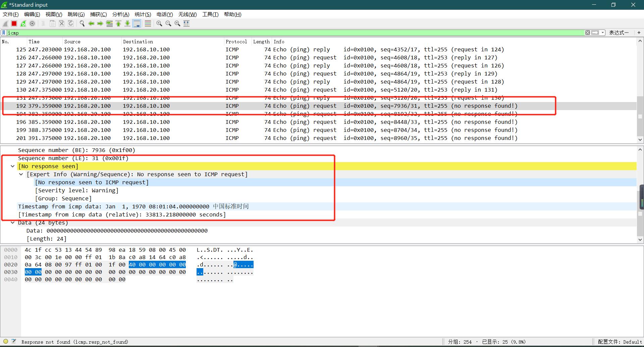Screen dimensions: 644x347
Task: Jump to the last packet
Action: [127, 23]
